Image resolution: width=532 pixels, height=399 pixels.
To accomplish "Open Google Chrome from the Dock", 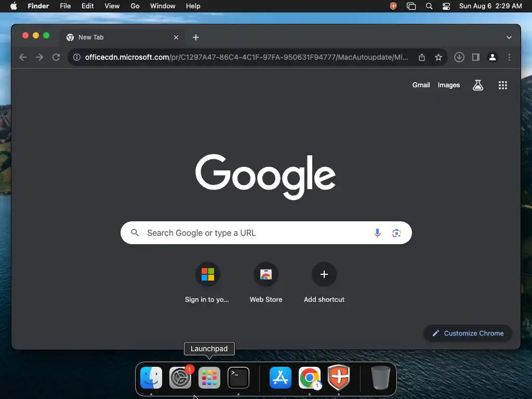I will click(310, 378).
